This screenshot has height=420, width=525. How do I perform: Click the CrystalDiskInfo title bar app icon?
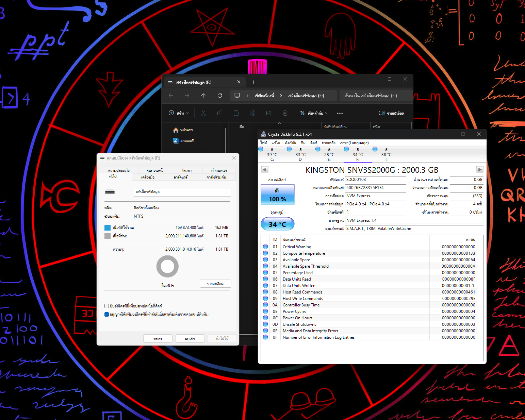[x=263, y=134]
